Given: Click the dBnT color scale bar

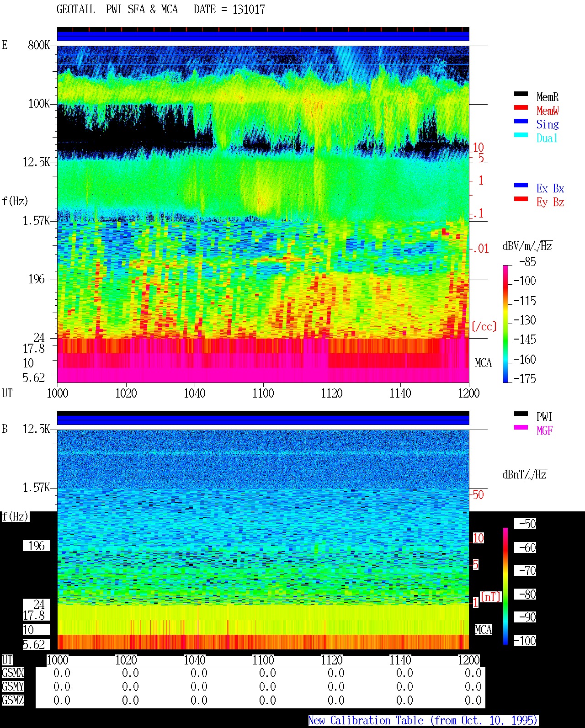Looking at the screenshot, I should click(x=505, y=586).
